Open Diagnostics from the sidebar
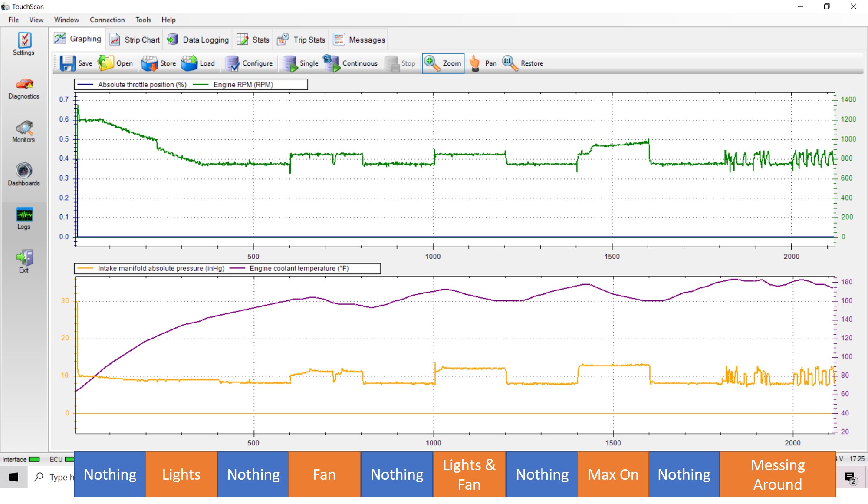The image size is (868, 504). 24,88
